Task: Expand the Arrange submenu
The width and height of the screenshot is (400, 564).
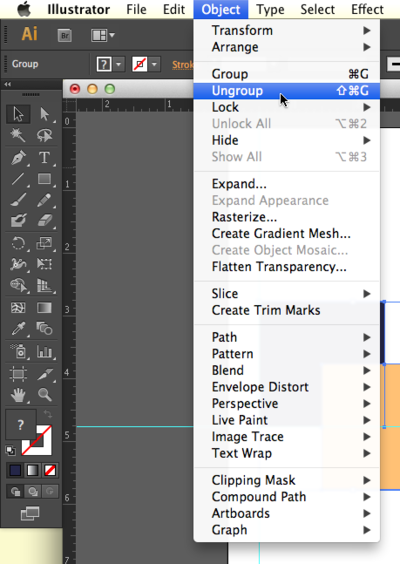Action: (x=287, y=47)
